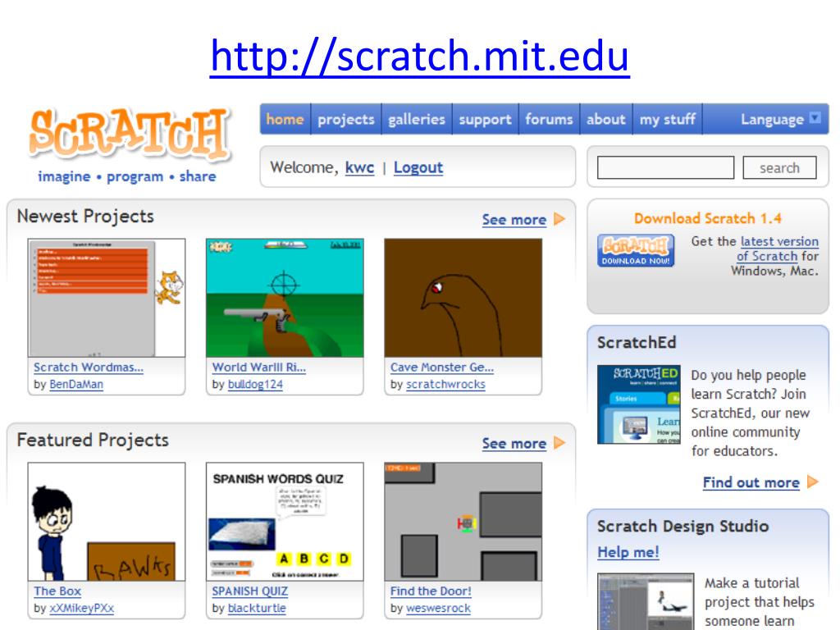
Task: Click the Find the Door! title link
Action: click(x=431, y=591)
